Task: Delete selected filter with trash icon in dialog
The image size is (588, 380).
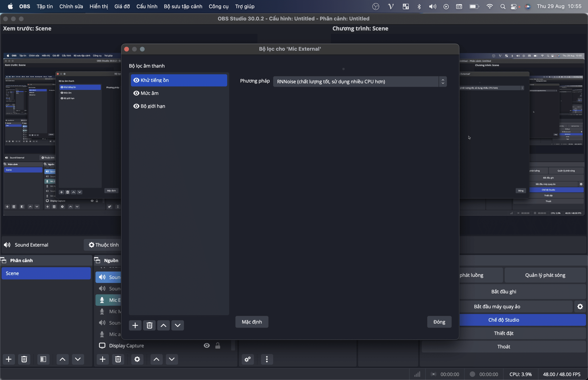Action: [149, 325]
